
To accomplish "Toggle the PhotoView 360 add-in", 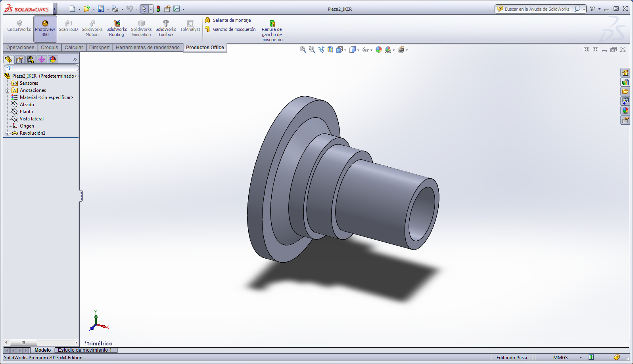I will (45, 29).
